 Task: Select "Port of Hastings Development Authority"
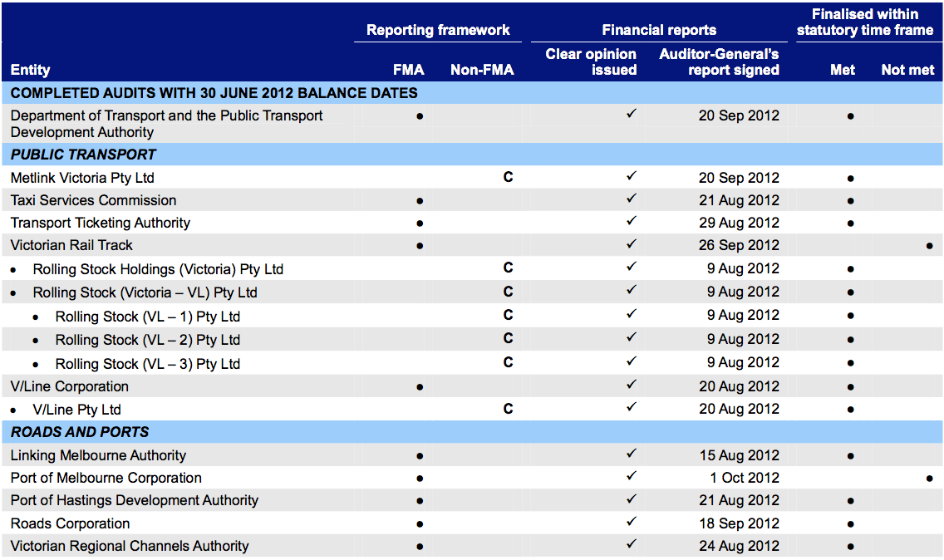[135, 500]
